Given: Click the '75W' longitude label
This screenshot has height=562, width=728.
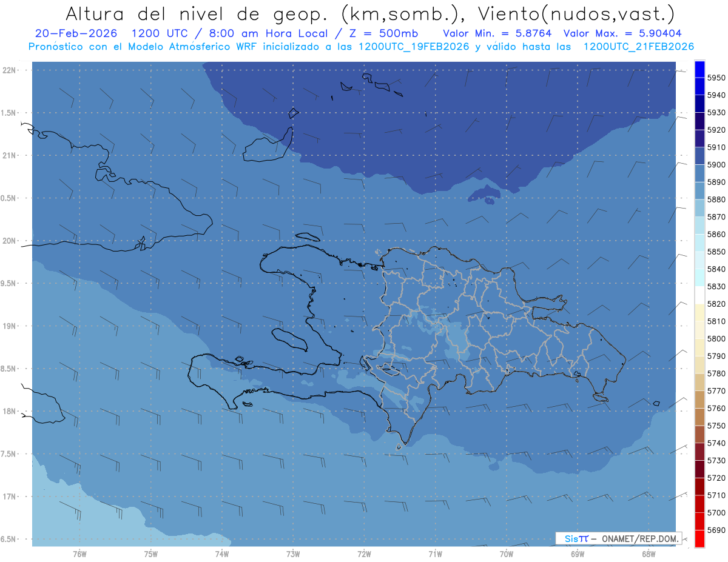Looking at the screenshot, I should coord(151,554).
